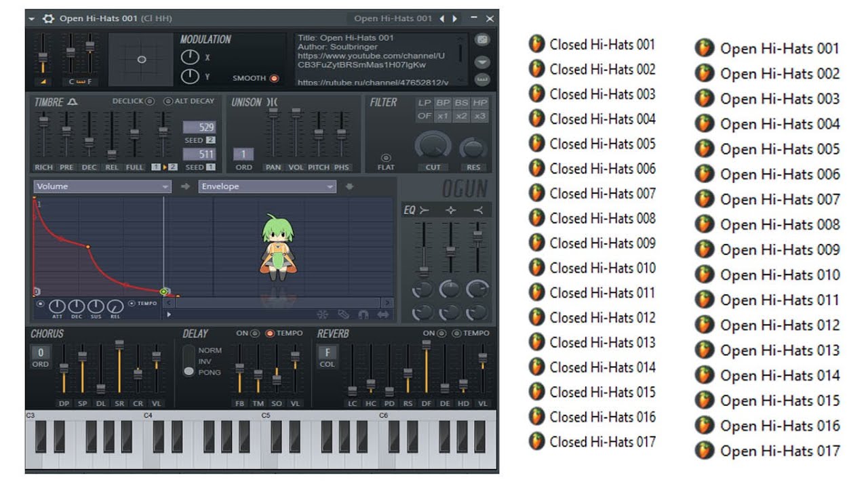The height and width of the screenshot is (488, 868).
Task: Click the CUT filter cutoff knob
Action: [x=433, y=146]
